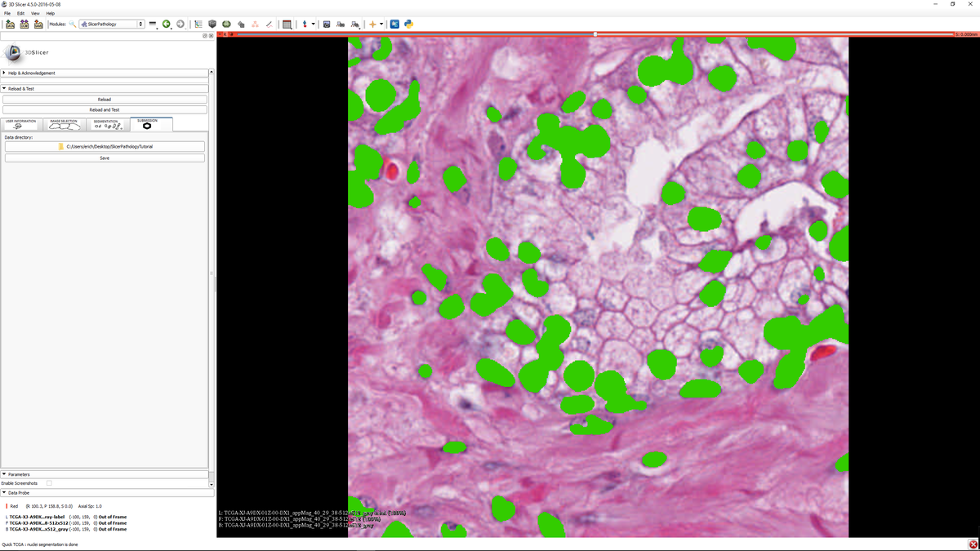Enable the Screenshots checkbox
Viewport: 980px width, 551px height.
(49, 483)
